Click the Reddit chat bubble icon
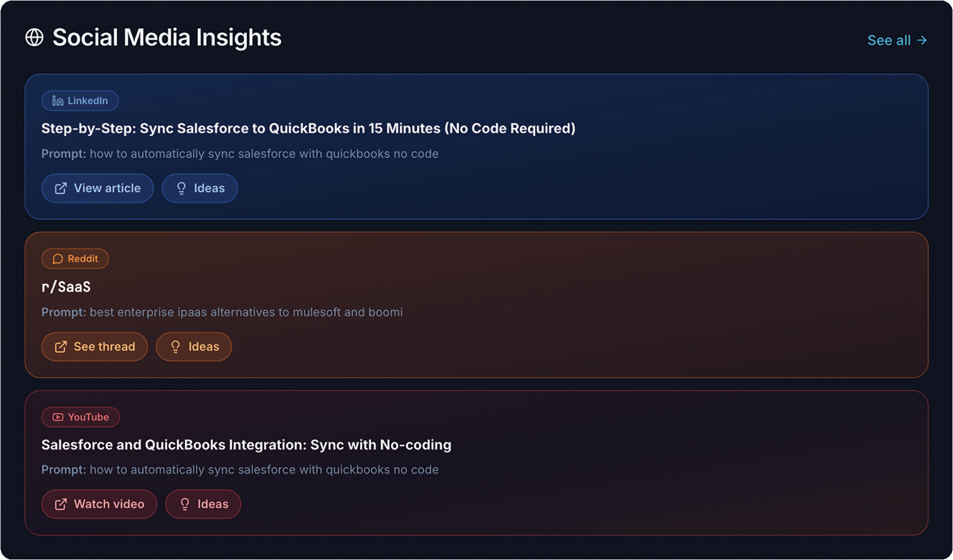The height and width of the screenshot is (560, 953). point(57,259)
